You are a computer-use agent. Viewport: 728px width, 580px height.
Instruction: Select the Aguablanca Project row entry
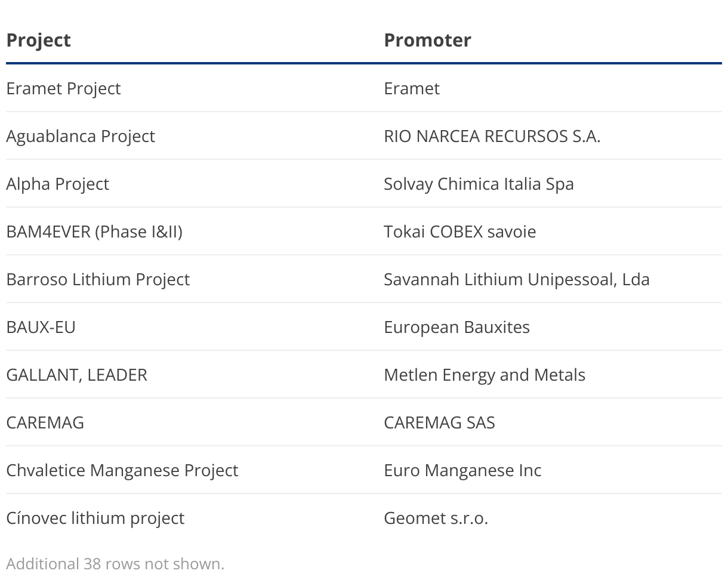pos(81,136)
